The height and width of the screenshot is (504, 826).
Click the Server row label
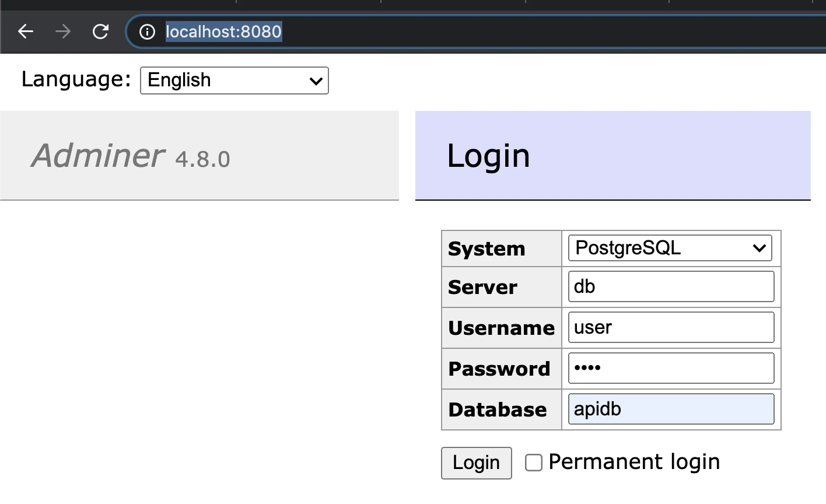pyautogui.click(x=482, y=287)
